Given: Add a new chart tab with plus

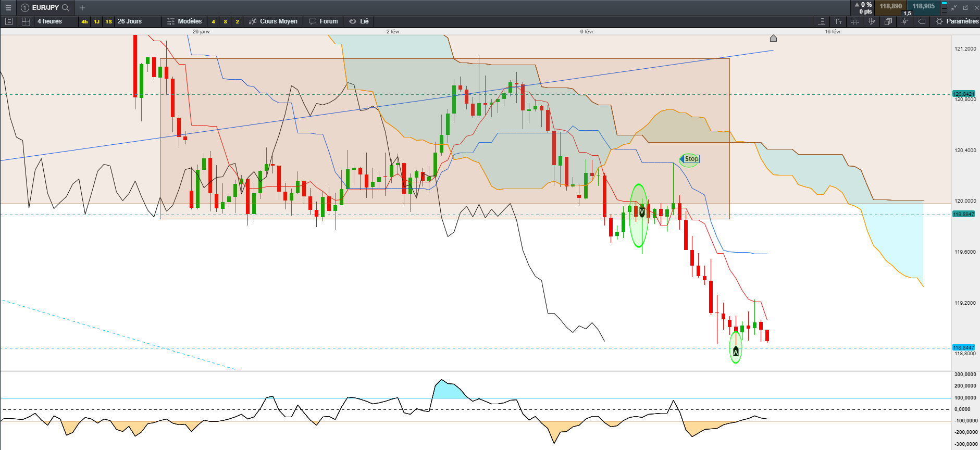Looking at the screenshot, I should pyautogui.click(x=82, y=8).
